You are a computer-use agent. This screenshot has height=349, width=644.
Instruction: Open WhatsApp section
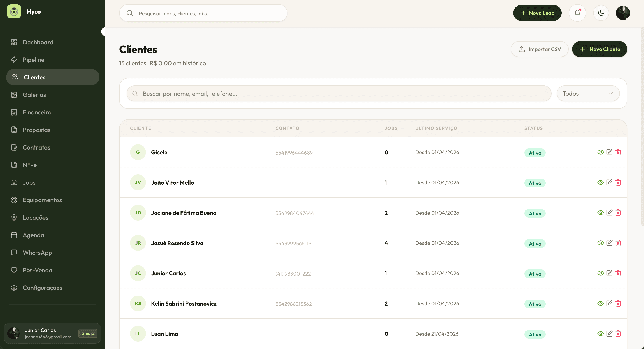(53, 252)
